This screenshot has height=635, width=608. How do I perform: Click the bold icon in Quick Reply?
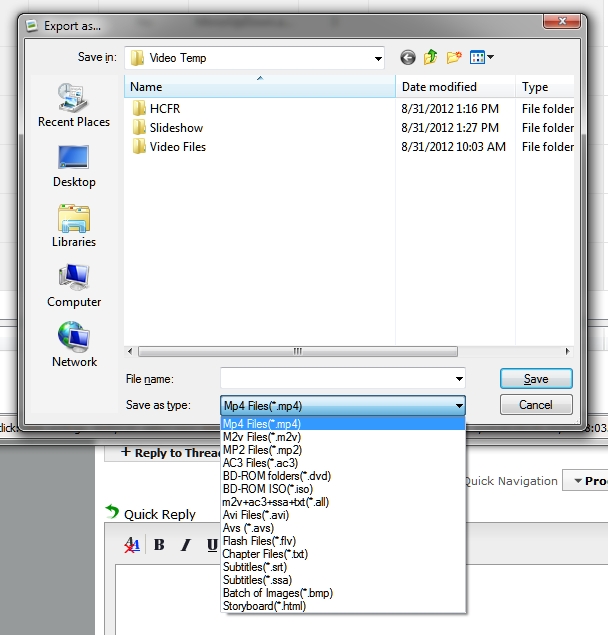159,545
